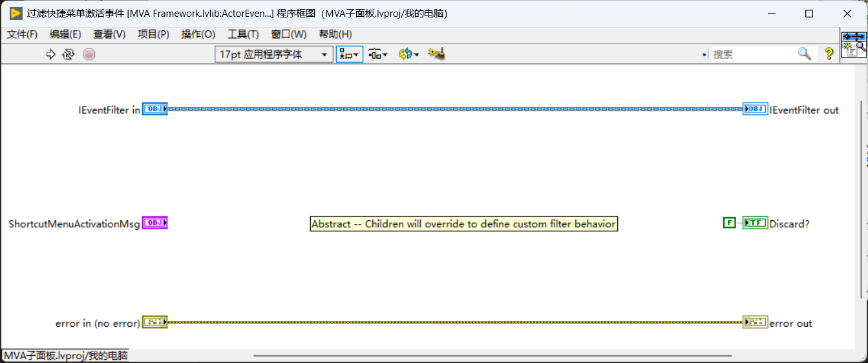The width and height of the screenshot is (868, 363).
Task: Select the Discard? TF indicator terminal
Action: pos(755,223)
